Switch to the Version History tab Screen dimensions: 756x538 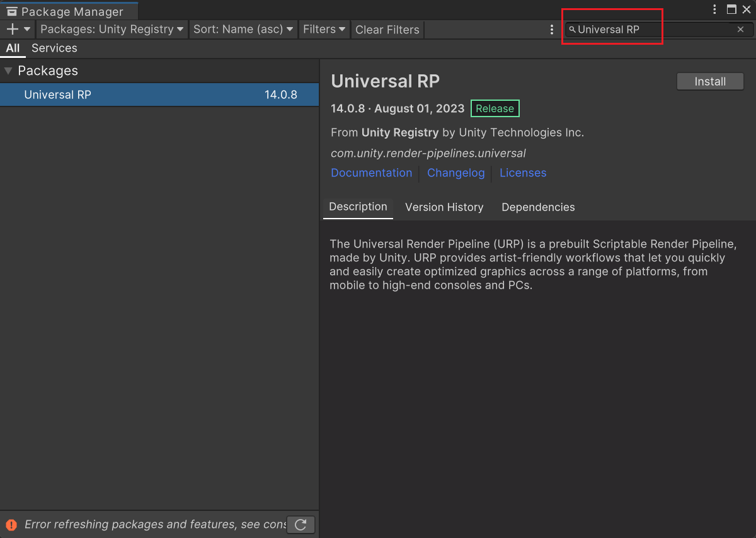pyautogui.click(x=444, y=207)
